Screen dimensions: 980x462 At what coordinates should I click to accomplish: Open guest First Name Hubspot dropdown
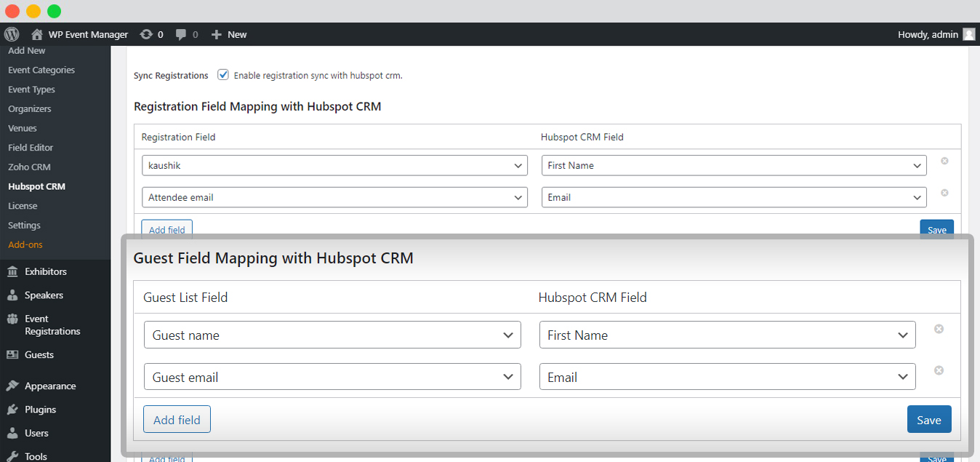727,335
